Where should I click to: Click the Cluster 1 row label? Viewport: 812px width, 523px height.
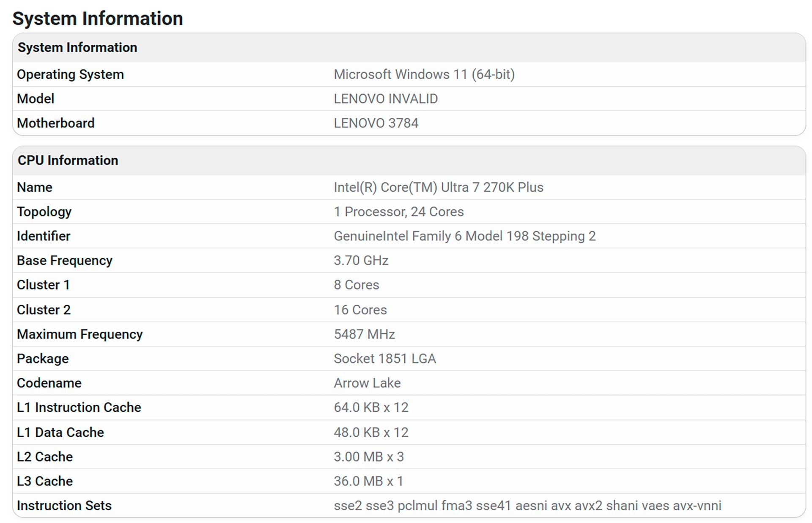coord(43,285)
